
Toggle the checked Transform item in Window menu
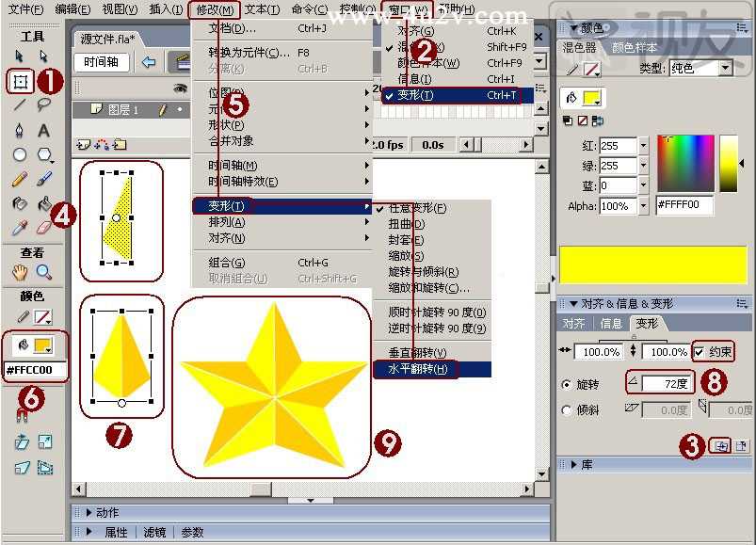coord(457,95)
